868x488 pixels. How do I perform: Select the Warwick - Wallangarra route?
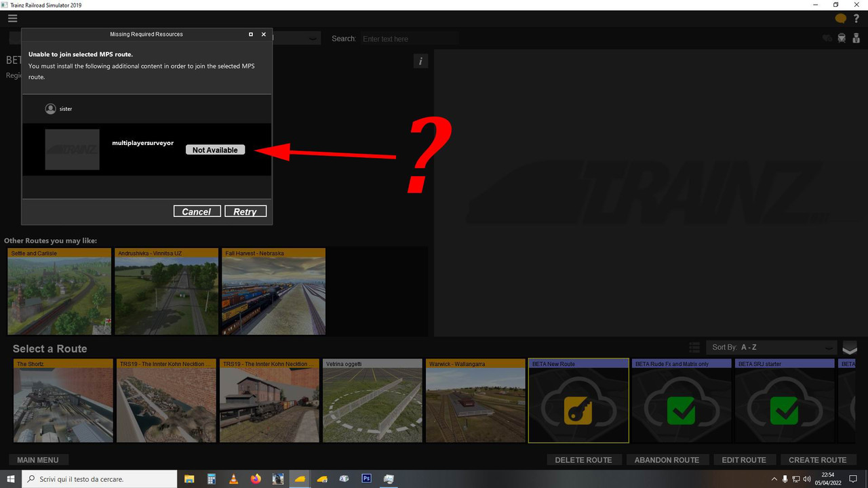(x=477, y=401)
